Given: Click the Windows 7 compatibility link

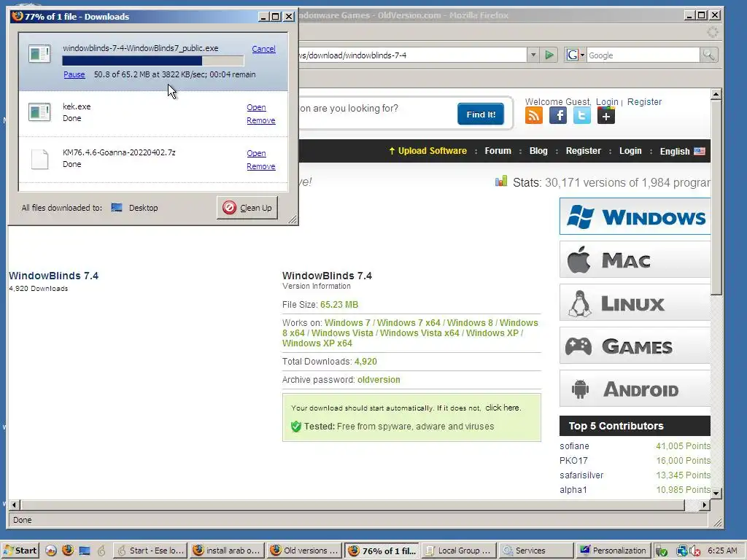Looking at the screenshot, I should (x=347, y=323).
